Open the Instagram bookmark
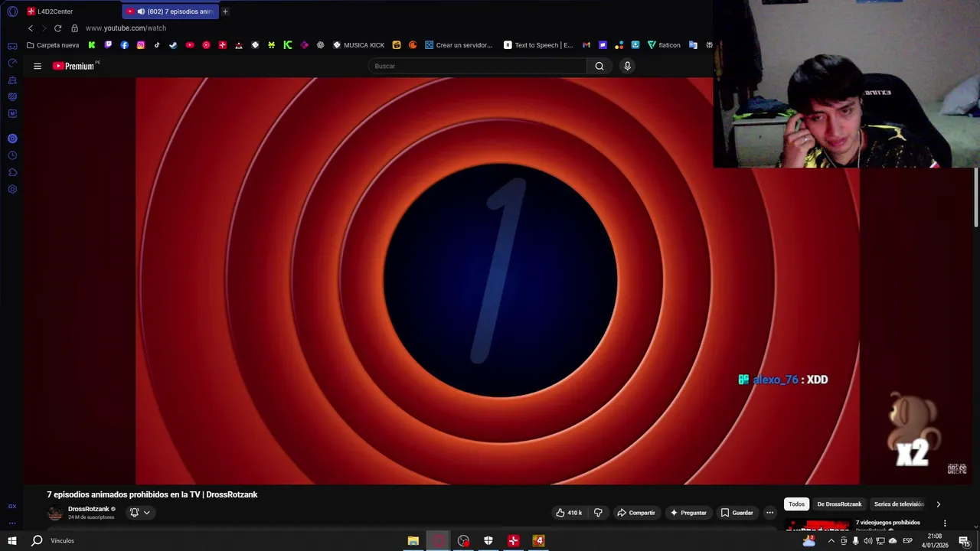Screen dimensions: 980x551 pos(141,45)
